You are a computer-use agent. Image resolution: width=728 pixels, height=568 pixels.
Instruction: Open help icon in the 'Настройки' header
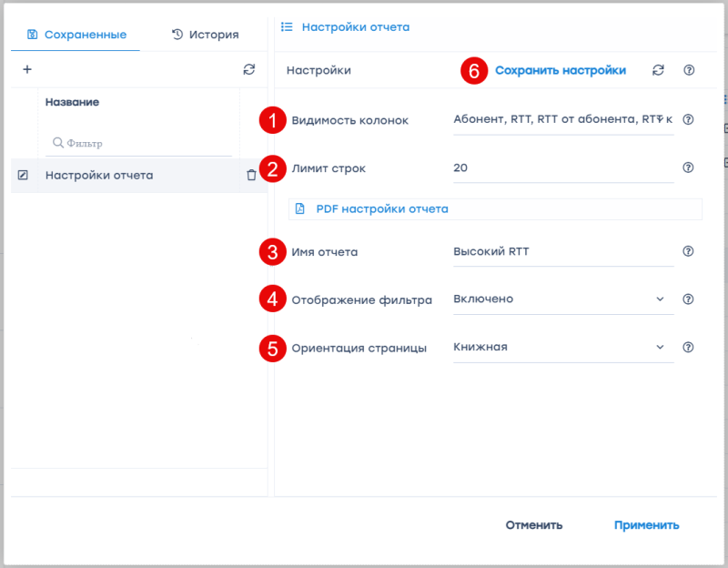[x=688, y=70]
